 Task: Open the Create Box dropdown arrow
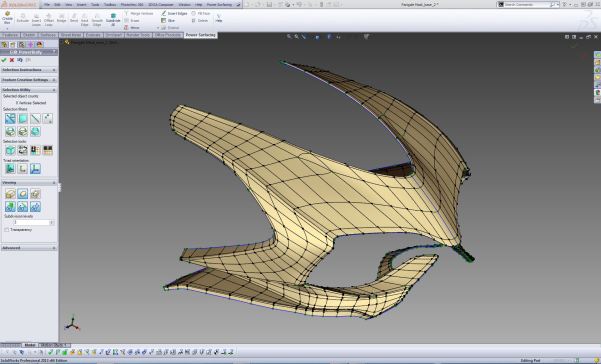[x=7, y=28]
